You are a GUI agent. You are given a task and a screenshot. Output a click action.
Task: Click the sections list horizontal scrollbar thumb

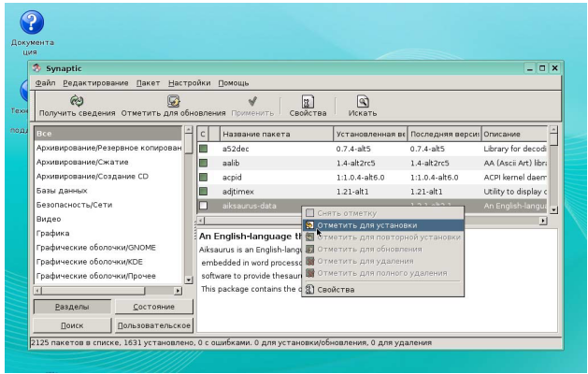pyautogui.click(x=93, y=291)
